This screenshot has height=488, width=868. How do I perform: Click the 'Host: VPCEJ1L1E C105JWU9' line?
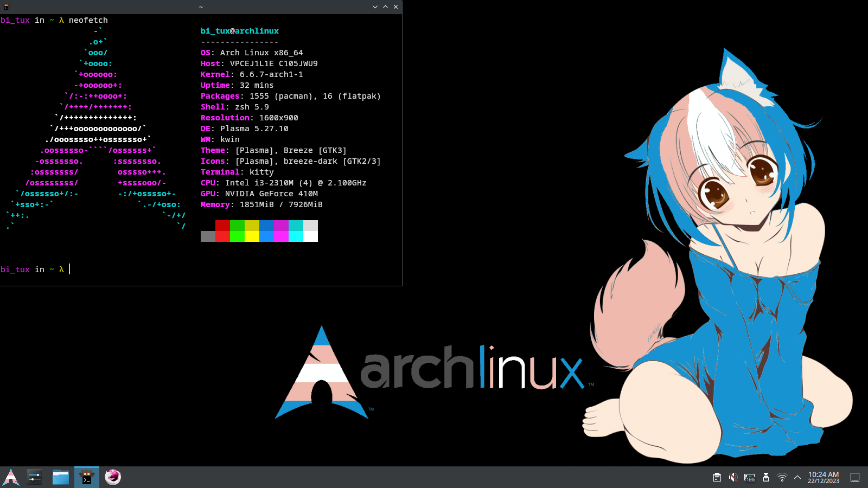point(259,63)
